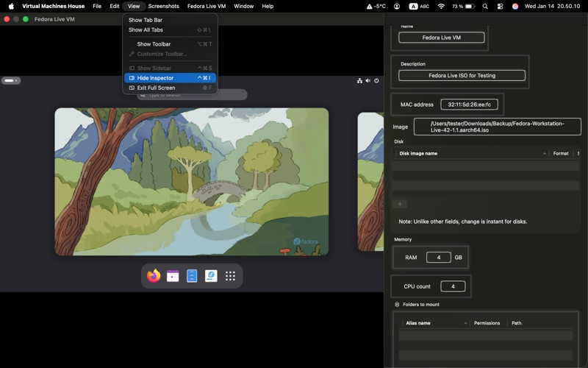Image resolution: width=588 pixels, height=368 pixels.
Task: Click the date and time in menu bar
Action: 552,6
